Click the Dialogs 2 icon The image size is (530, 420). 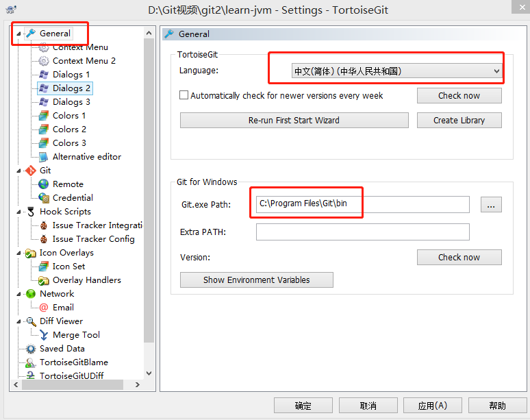point(44,88)
